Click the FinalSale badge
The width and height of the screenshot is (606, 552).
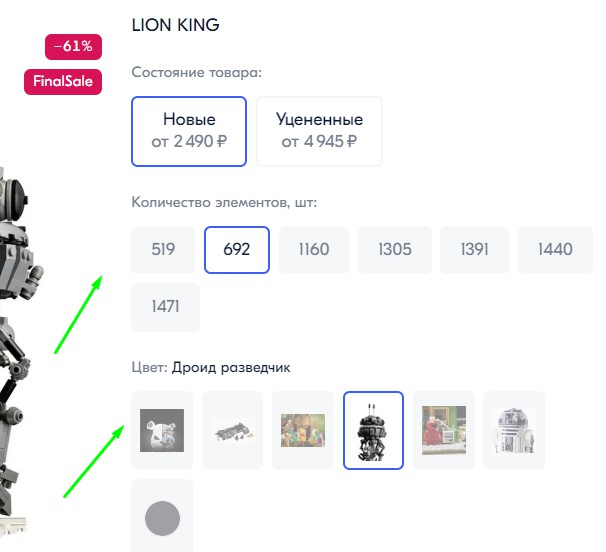[x=63, y=82]
